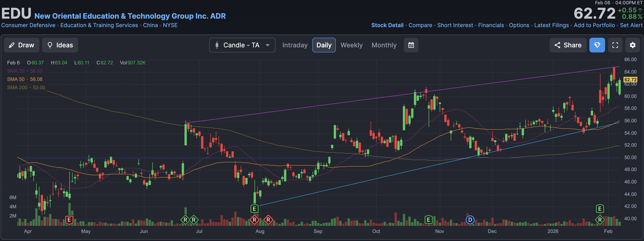Click the Vol 907.32K value

pos(133,63)
